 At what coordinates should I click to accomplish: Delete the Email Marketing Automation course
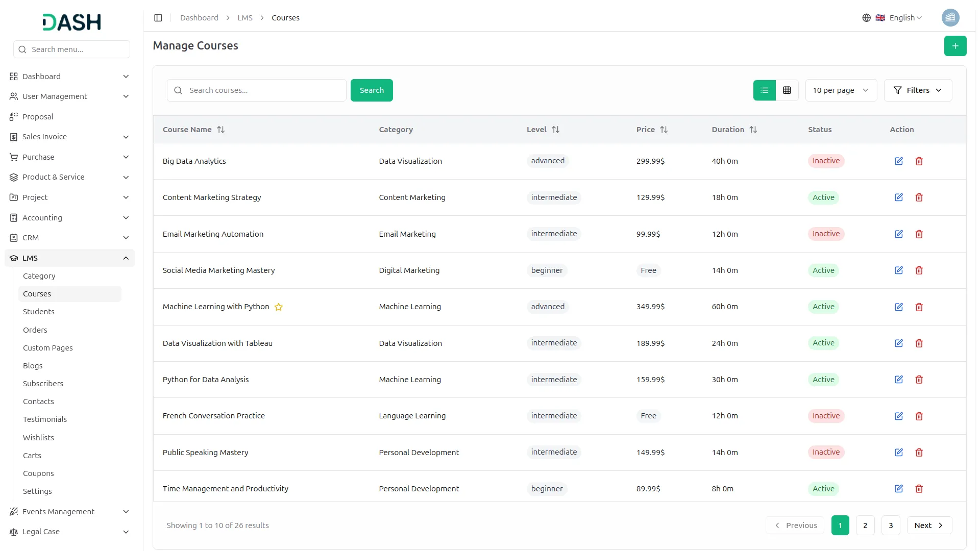click(919, 234)
